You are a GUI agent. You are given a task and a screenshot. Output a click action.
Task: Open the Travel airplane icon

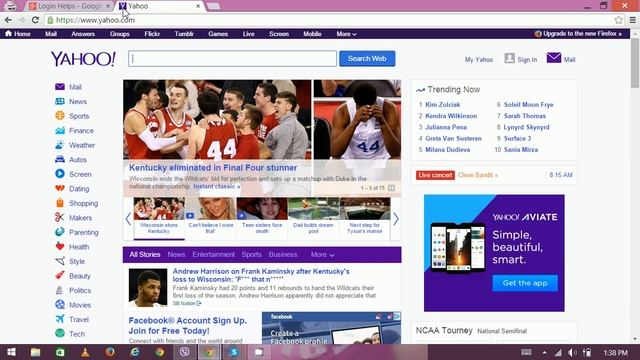coord(60,319)
